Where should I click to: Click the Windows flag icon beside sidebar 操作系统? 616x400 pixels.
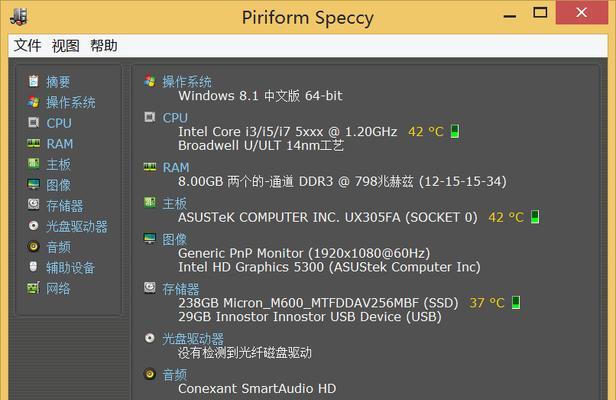click(x=33, y=102)
